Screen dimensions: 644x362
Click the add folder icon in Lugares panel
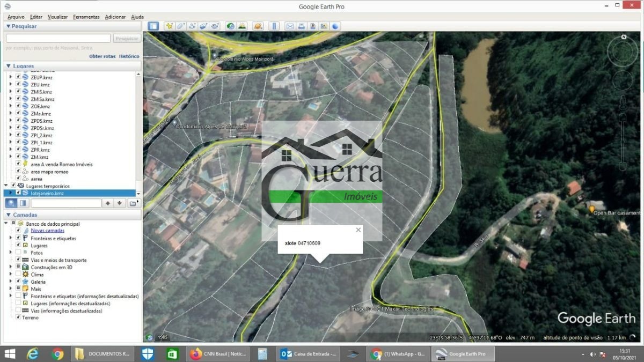coord(133,203)
